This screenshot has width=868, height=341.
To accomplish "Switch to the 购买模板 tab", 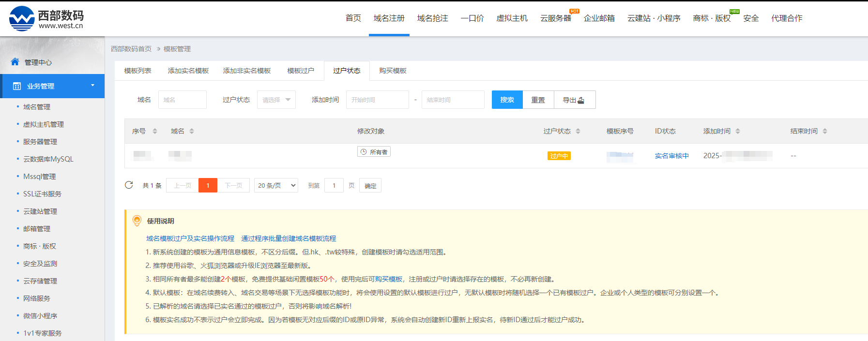I will point(393,71).
